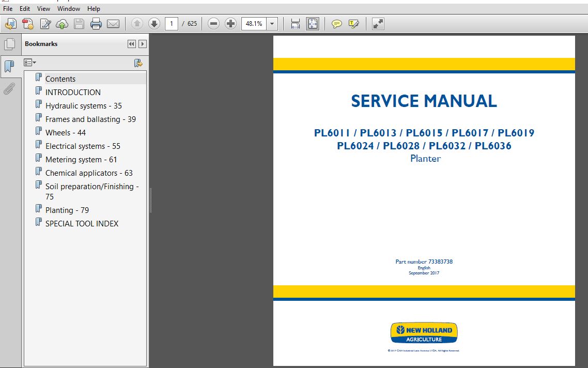Open the Electrical systems - 55 bookmark
Screen dimensions: 588x368
83,146
